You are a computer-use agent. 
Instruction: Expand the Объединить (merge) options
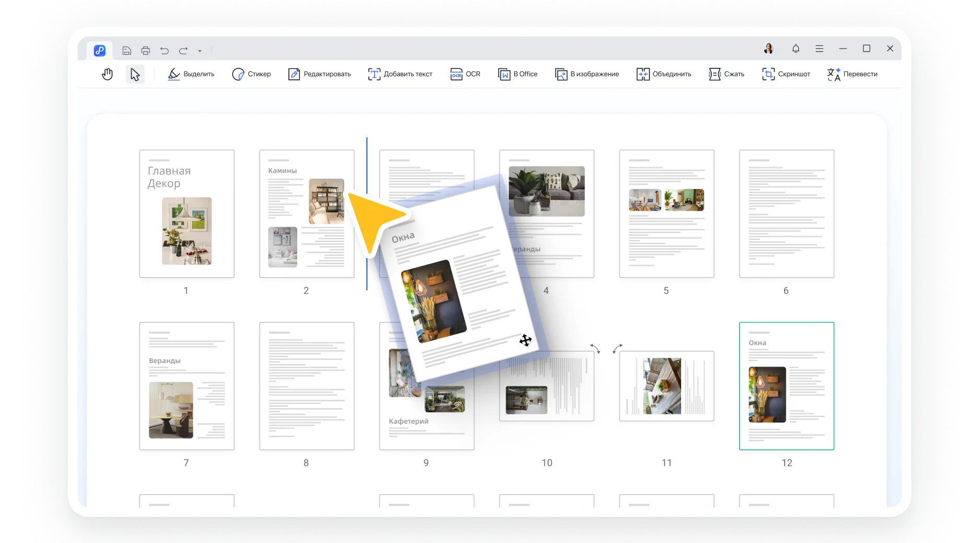click(663, 74)
